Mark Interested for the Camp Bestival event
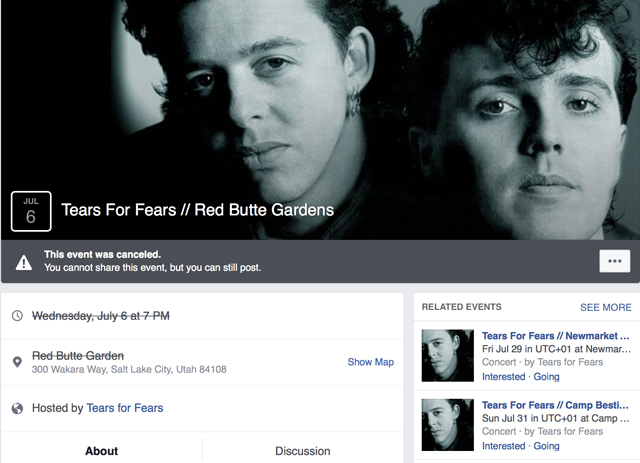 pos(503,446)
